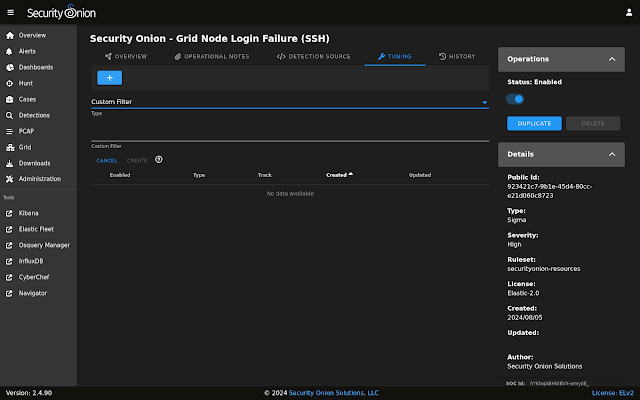Viewport: 640px width, 400px height.
Task: Click into the Custom Filter text field
Action: pyautogui.click(x=290, y=131)
